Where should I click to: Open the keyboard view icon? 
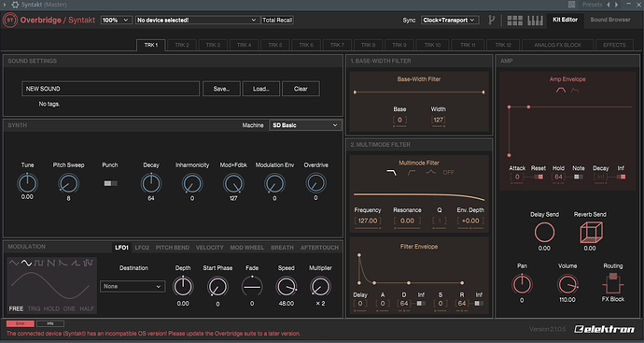pos(535,21)
